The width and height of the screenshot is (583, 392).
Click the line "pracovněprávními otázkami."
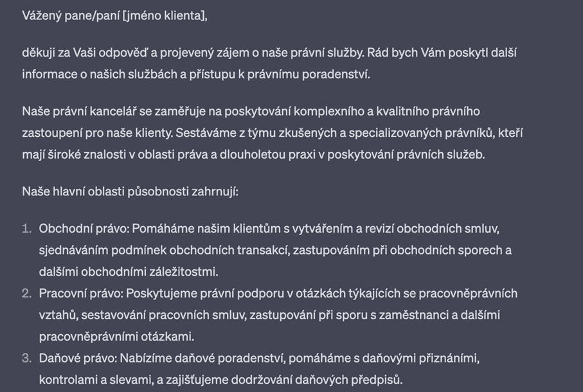116,336
